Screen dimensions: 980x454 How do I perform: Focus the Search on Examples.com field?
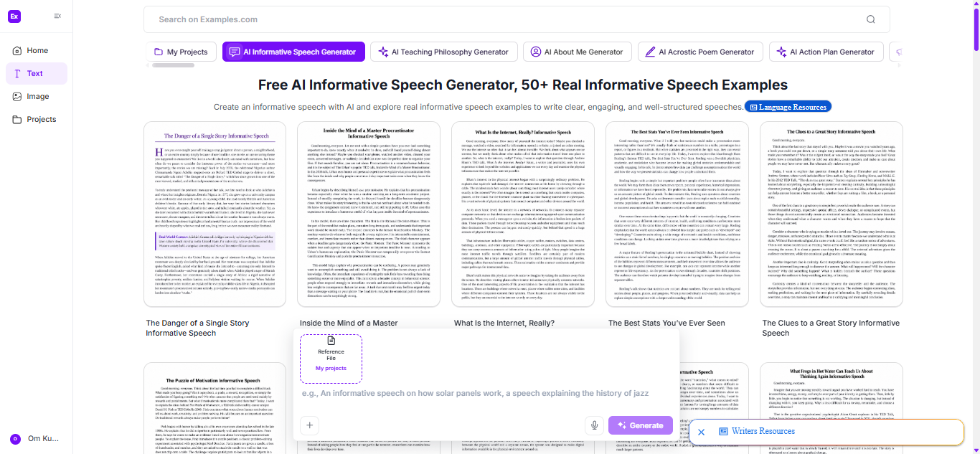pyautogui.click(x=517, y=19)
